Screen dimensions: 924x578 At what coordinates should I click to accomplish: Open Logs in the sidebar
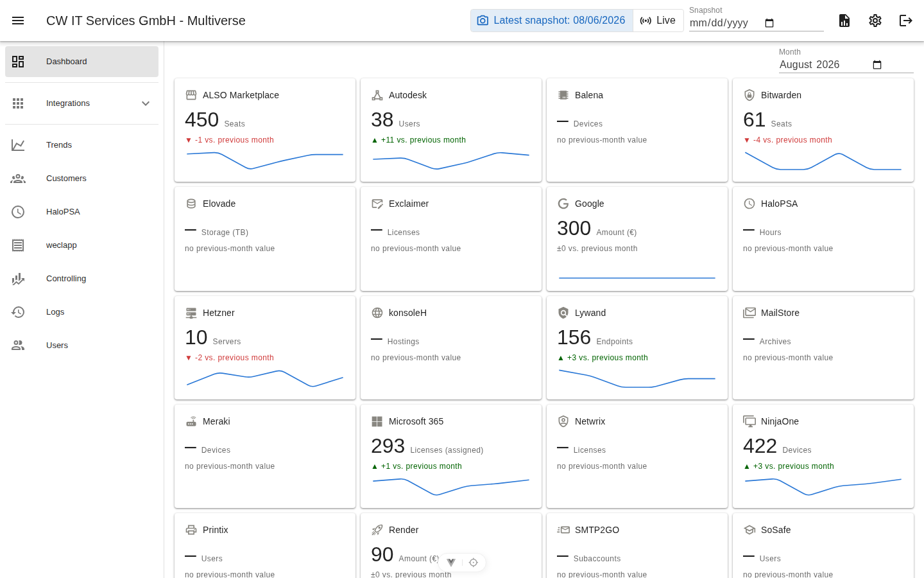click(x=81, y=312)
